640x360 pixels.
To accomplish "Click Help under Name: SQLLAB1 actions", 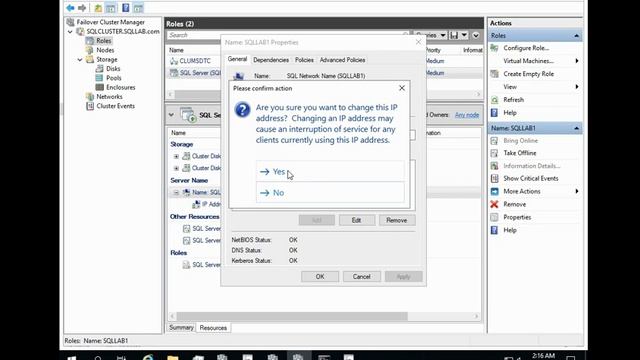I will coord(510,230).
